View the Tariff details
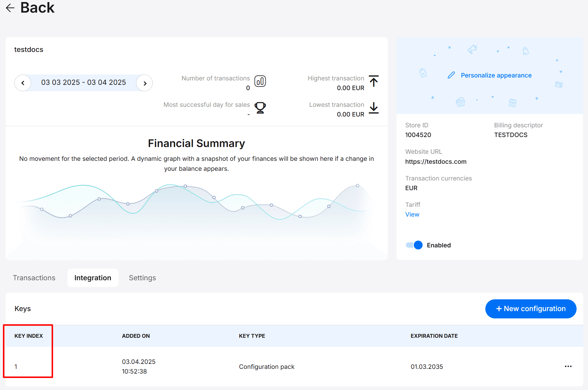This screenshot has height=390, width=588. click(412, 215)
